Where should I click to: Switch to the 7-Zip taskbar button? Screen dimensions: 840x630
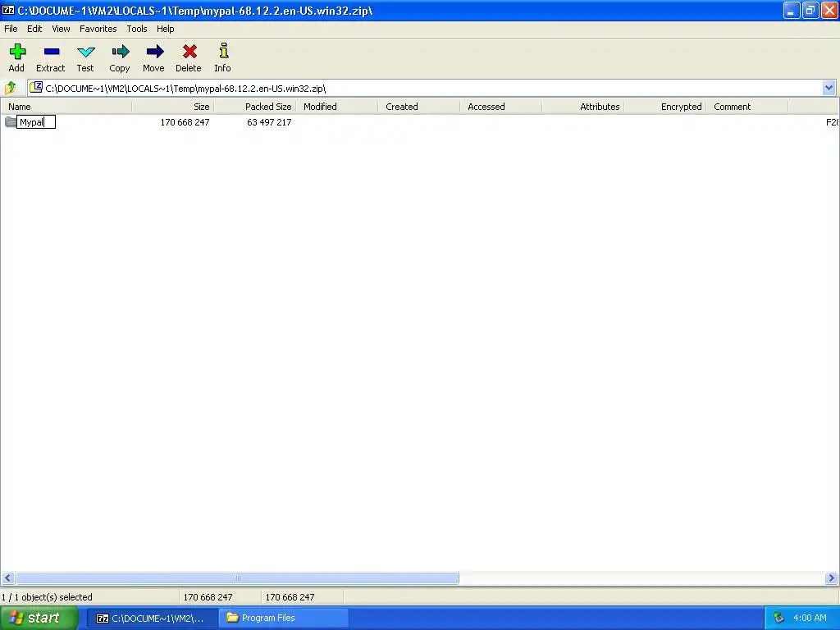152,619
